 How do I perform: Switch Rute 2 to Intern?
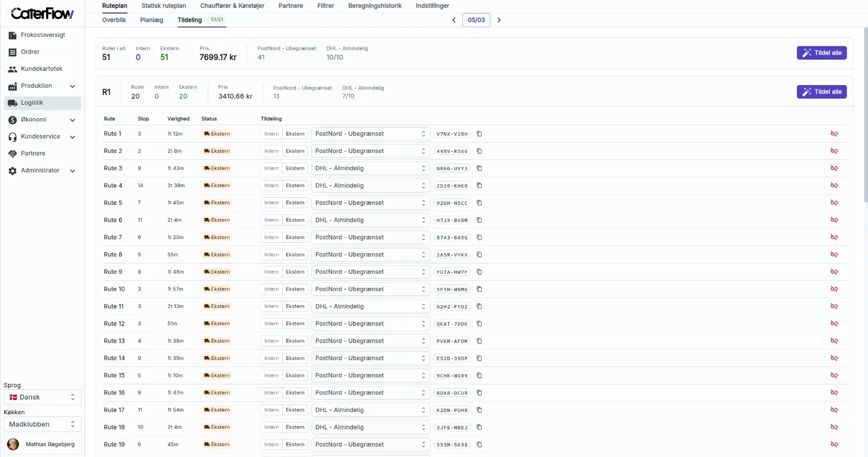click(271, 151)
